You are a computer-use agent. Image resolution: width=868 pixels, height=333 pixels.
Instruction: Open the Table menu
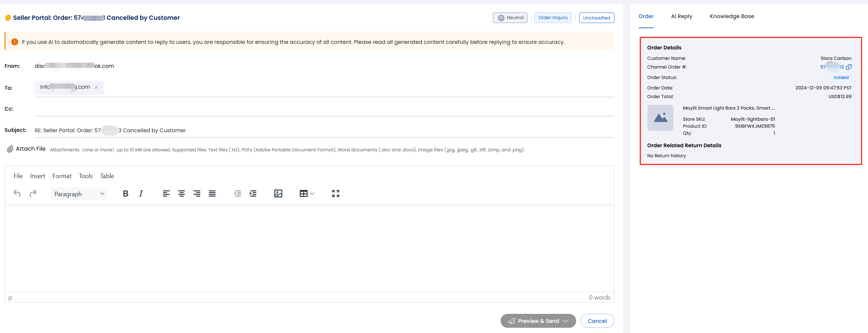(107, 176)
